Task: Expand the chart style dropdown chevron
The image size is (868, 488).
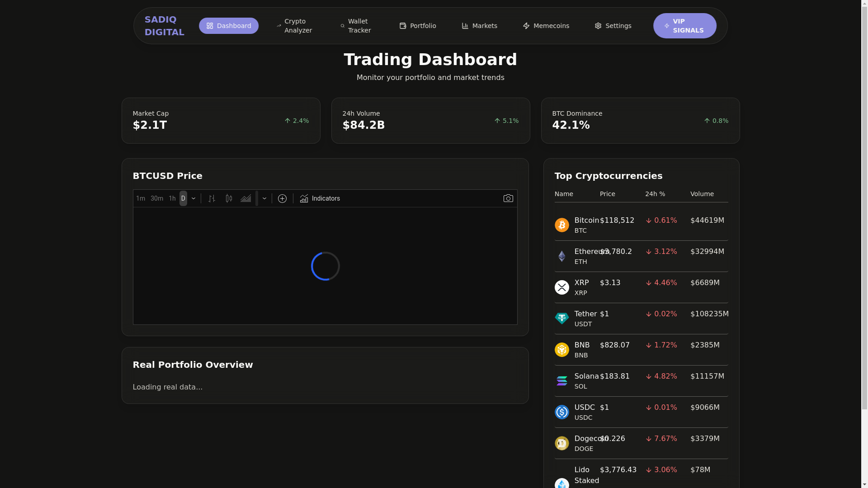Action: (x=264, y=198)
